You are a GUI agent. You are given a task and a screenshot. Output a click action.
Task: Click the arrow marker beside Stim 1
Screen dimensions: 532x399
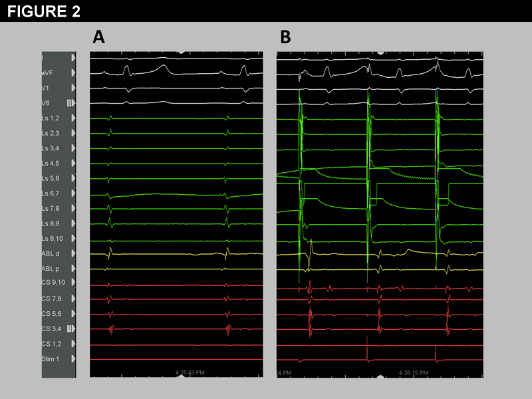click(x=74, y=359)
